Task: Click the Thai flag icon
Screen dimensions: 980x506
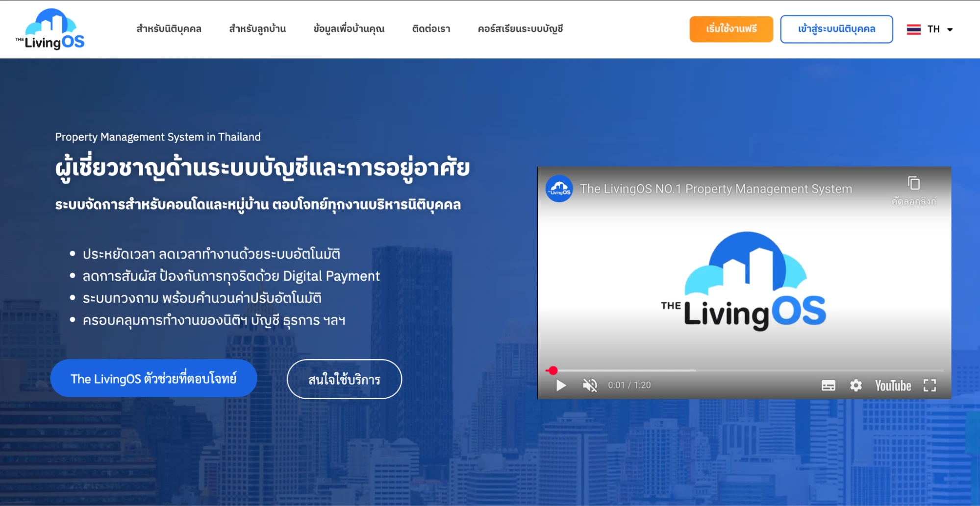Action: tap(913, 29)
